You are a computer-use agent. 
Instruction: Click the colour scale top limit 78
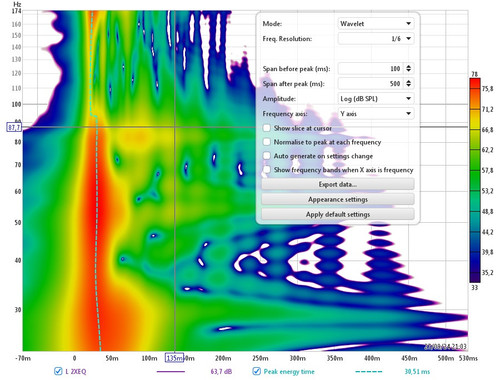[475, 74]
